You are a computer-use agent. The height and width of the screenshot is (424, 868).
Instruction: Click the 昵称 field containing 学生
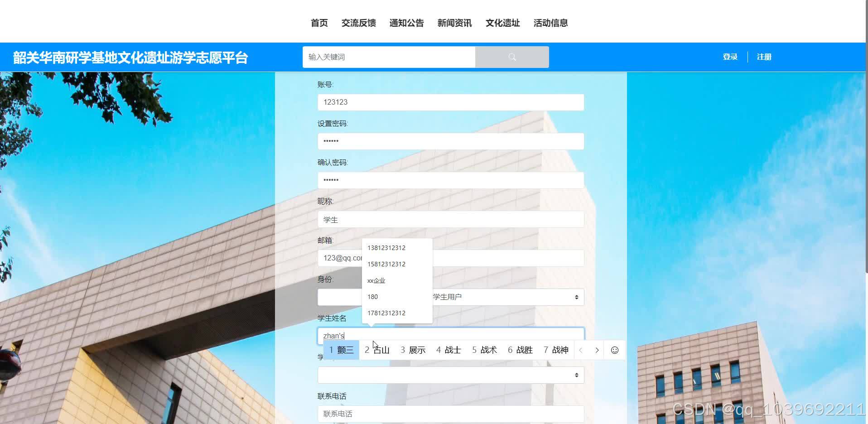click(451, 219)
